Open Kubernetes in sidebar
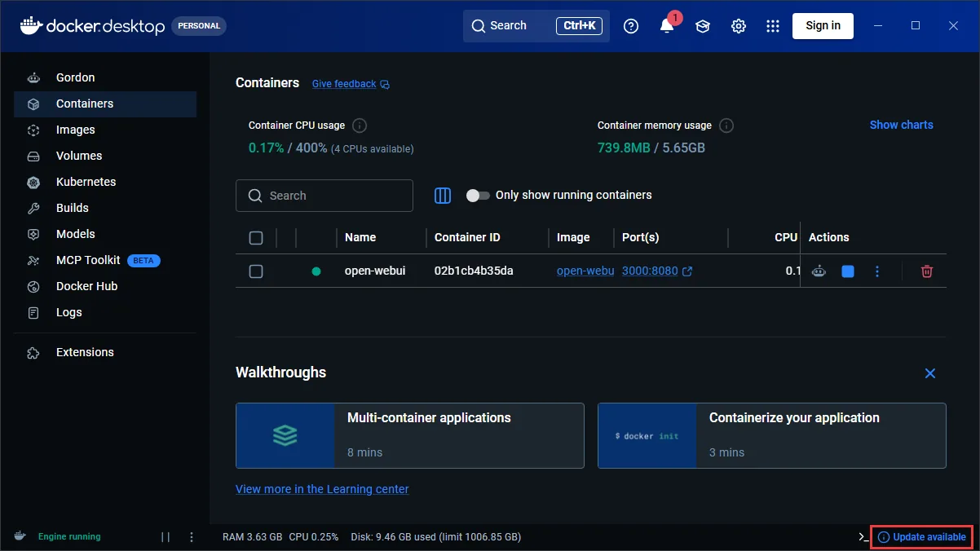 pyautogui.click(x=105, y=182)
